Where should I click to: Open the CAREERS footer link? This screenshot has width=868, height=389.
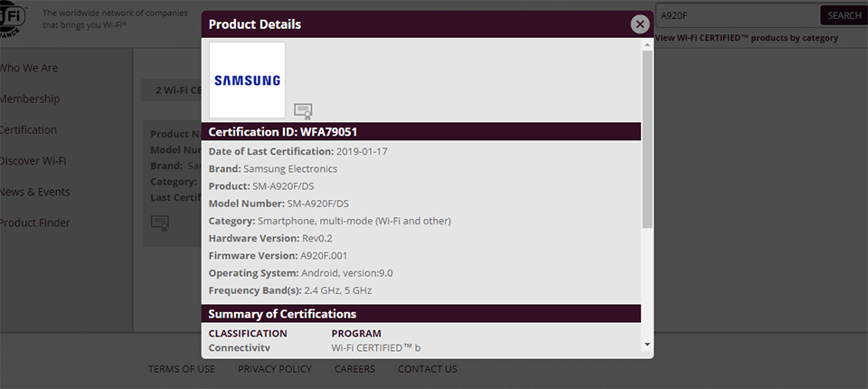(x=354, y=369)
